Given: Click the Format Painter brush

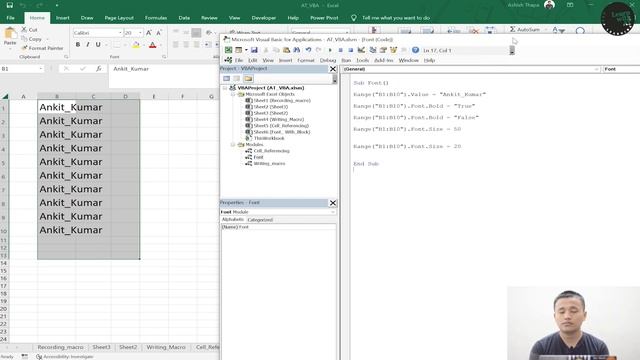Looking at the screenshot, I should pyautogui.click(x=42, y=48).
